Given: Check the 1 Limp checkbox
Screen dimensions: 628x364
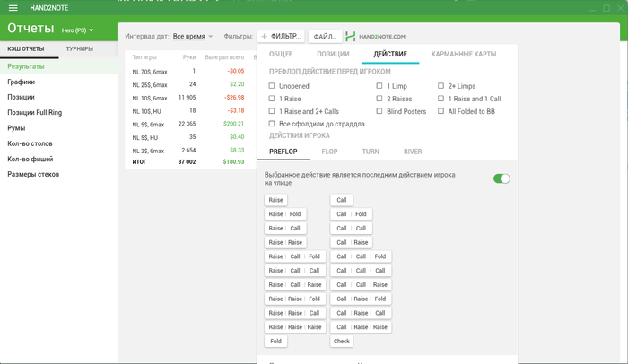Looking at the screenshot, I should tap(379, 86).
